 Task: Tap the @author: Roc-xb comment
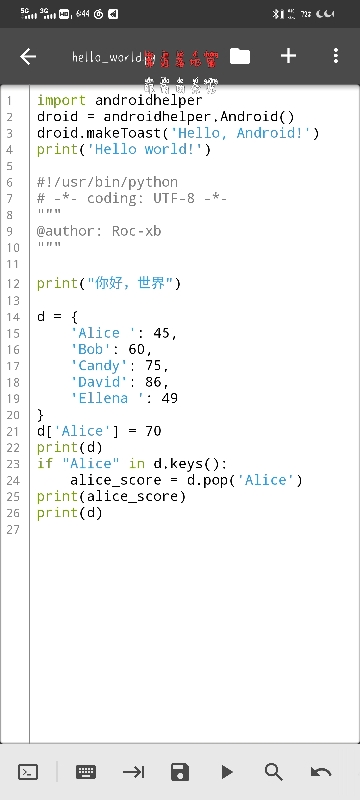point(99,231)
